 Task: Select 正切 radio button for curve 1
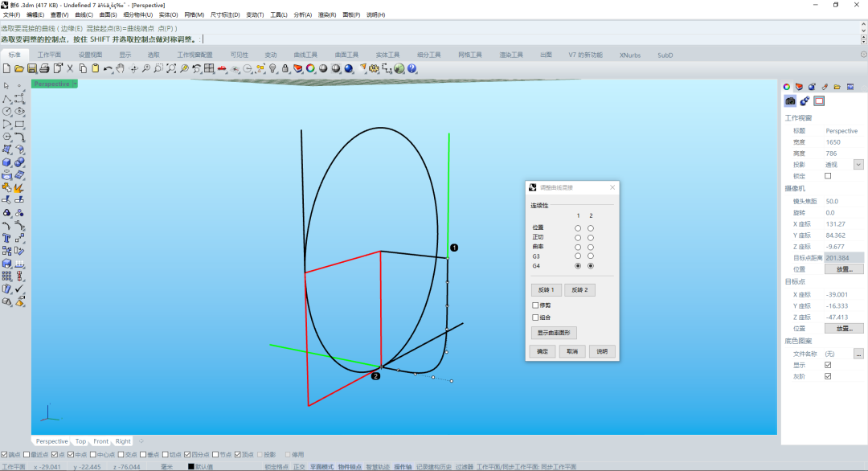pos(577,237)
